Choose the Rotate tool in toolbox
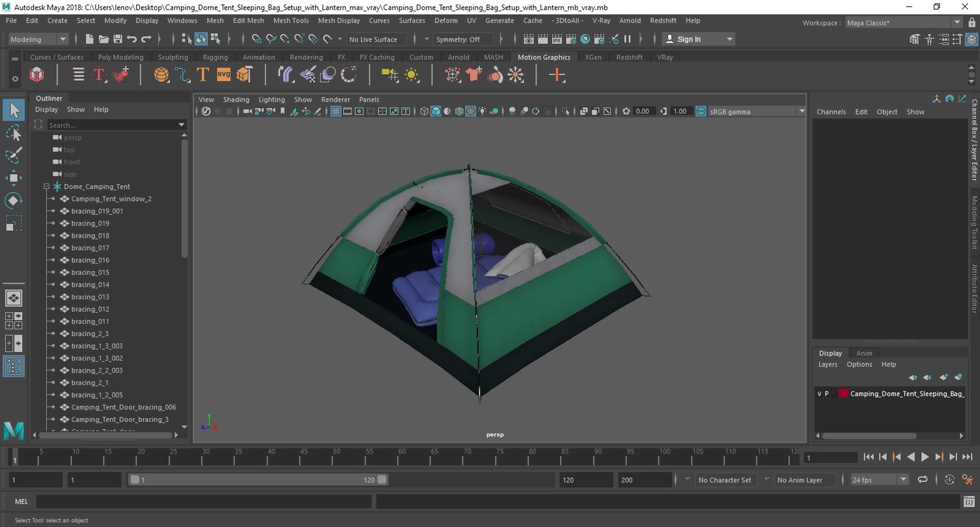Screen dimensions: 980x527 tap(14, 200)
